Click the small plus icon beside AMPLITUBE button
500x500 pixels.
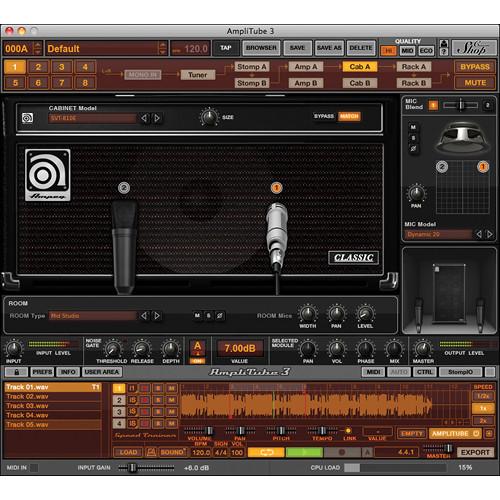pos(489,434)
